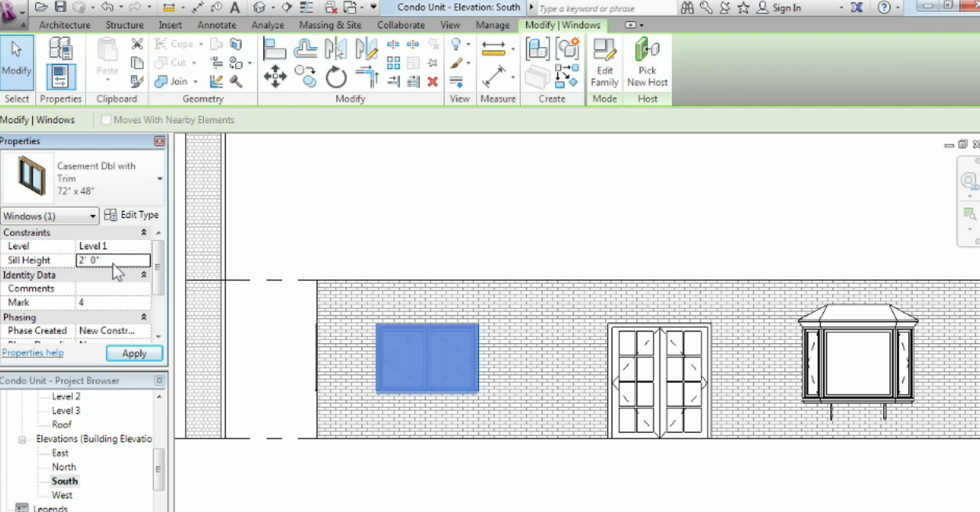The image size is (980, 512).
Task: Open the Properties help link
Action: (33, 353)
